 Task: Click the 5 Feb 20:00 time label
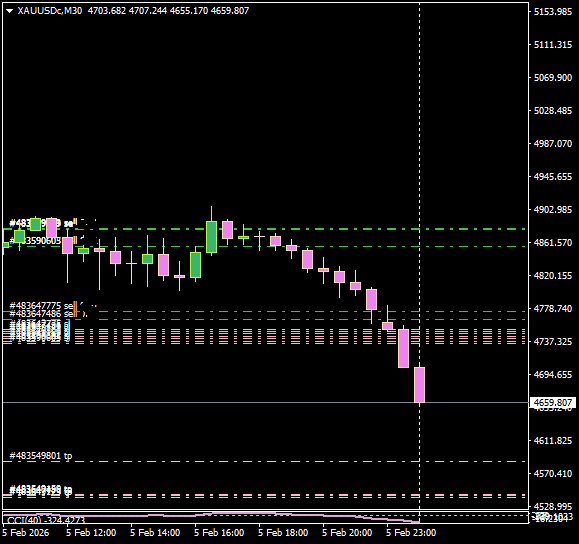point(347,533)
